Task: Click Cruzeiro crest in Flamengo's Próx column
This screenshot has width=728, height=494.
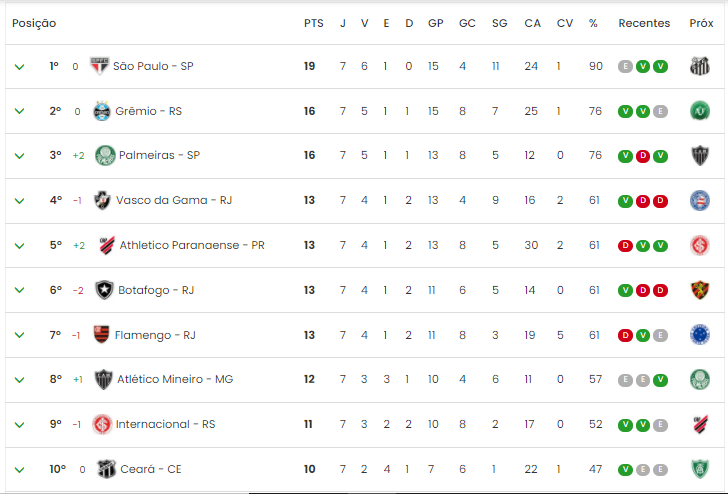Action: click(700, 335)
